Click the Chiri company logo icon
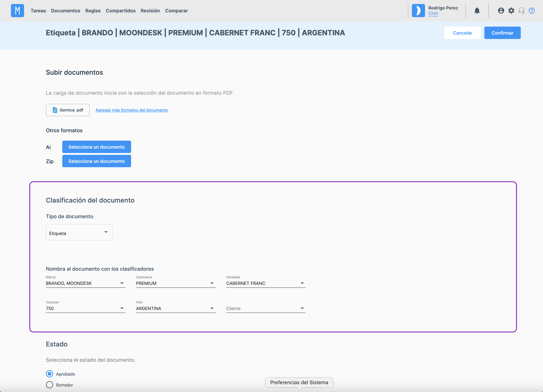The height and width of the screenshot is (392, 543). (x=418, y=11)
